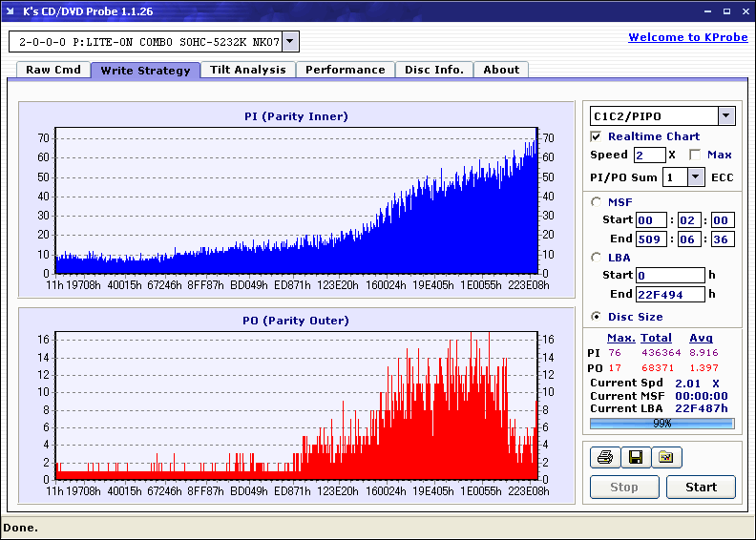Viewport: 756px width, 540px height.
Task: Click the PI average value 8.916
Action: click(703, 353)
